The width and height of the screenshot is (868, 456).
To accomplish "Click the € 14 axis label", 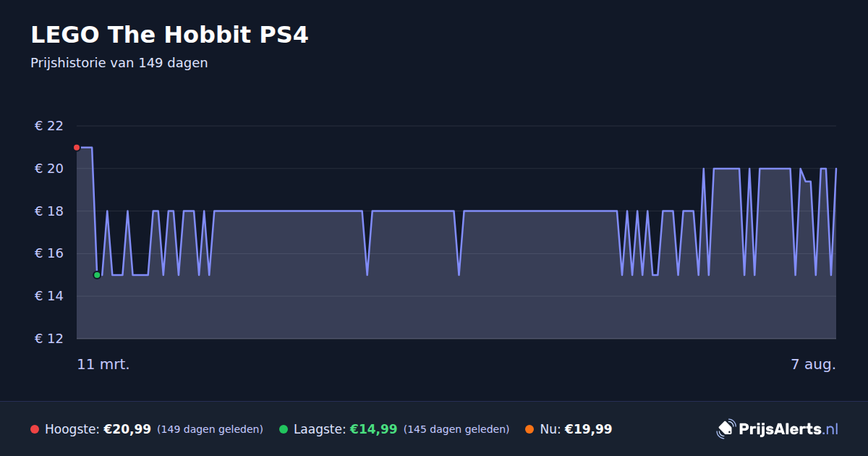I will (49, 296).
